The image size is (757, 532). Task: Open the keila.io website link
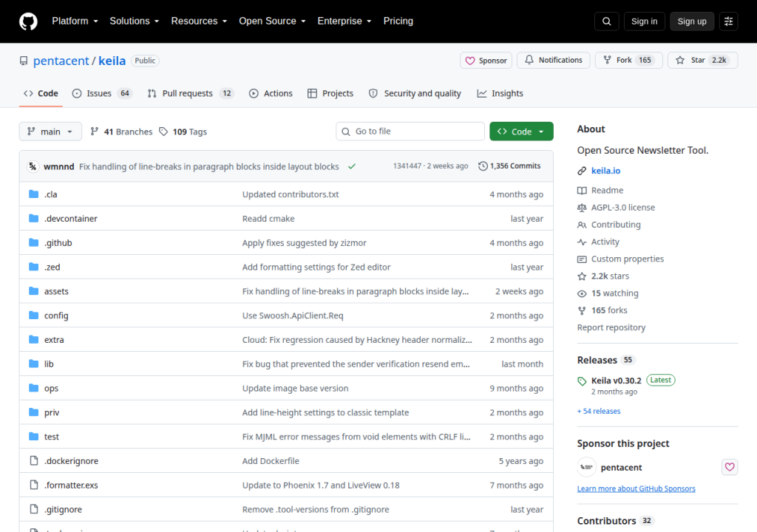[x=606, y=171]
